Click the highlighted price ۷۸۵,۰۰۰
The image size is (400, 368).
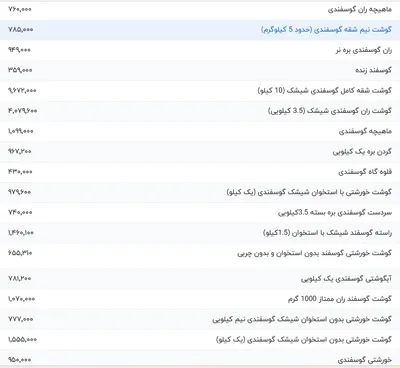pos(20,30)
